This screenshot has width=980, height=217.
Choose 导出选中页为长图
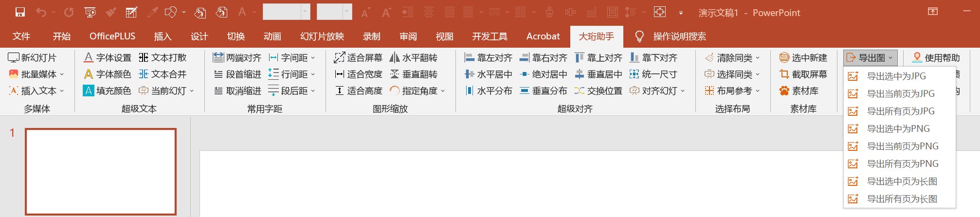[900, 181]
